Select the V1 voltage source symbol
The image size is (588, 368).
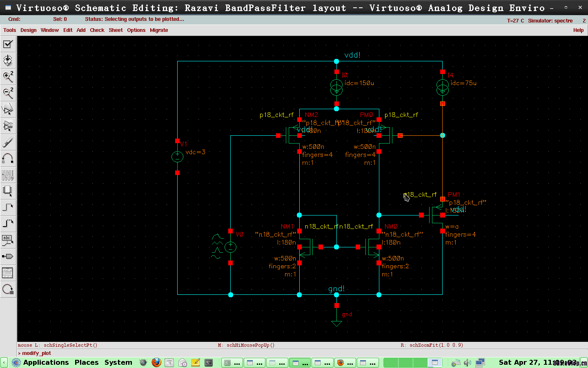coord(177,157)
